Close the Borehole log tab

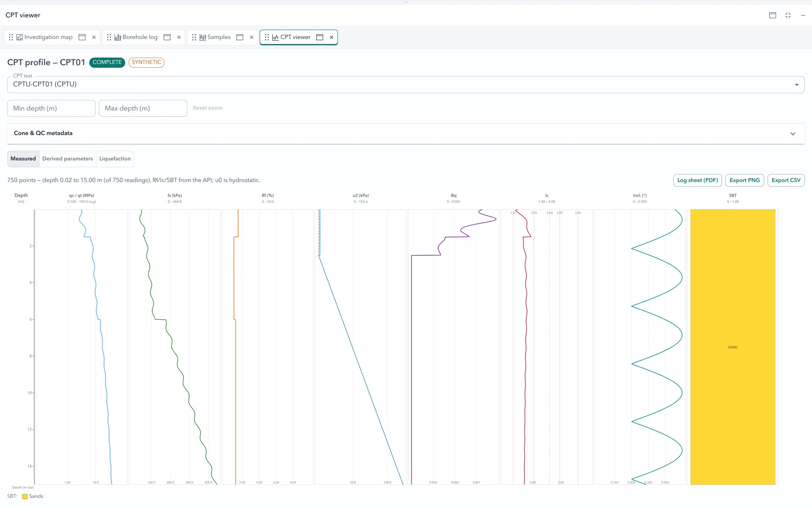click(x=179, y=37)
